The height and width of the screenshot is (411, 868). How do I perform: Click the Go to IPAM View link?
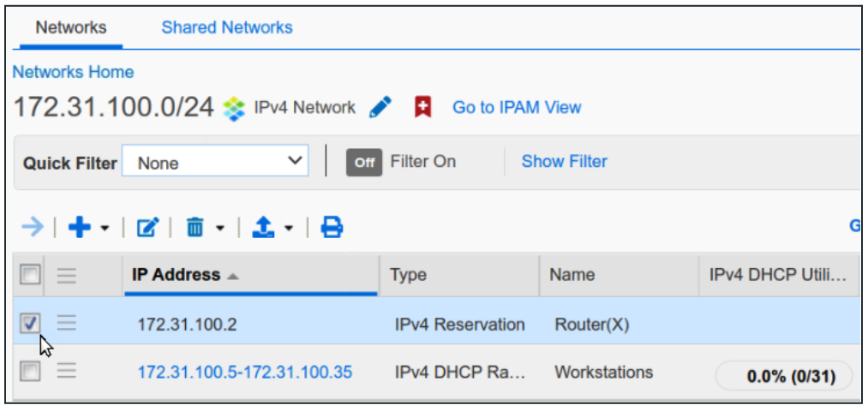[517, 108]
